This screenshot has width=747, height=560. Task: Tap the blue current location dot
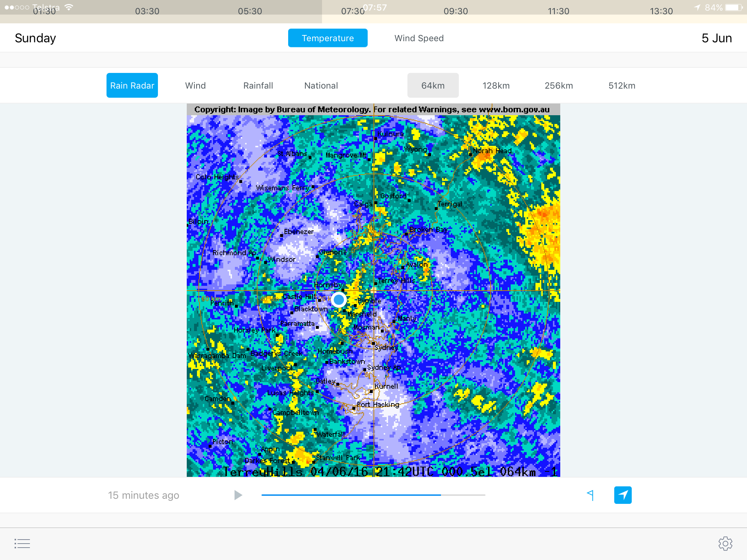pyautogui.click(x=339, y=300)
